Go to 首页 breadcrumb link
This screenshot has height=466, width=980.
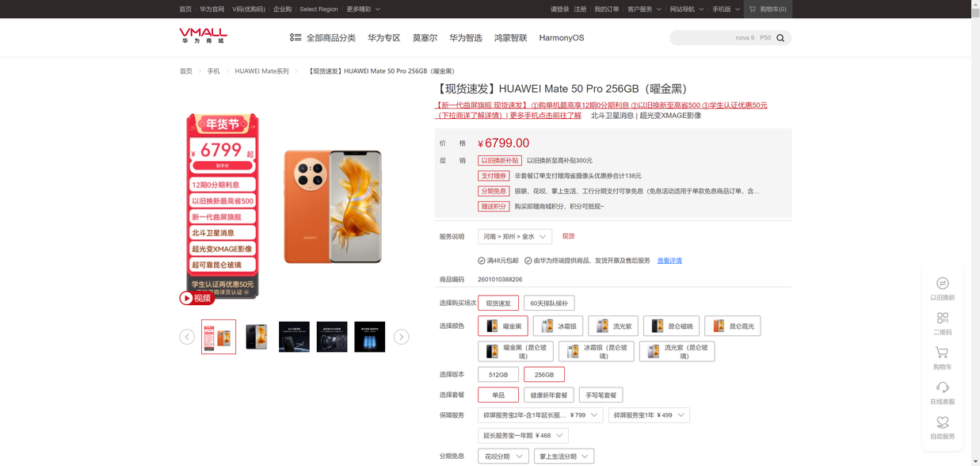pyautogui.click(x=185, y=71)
